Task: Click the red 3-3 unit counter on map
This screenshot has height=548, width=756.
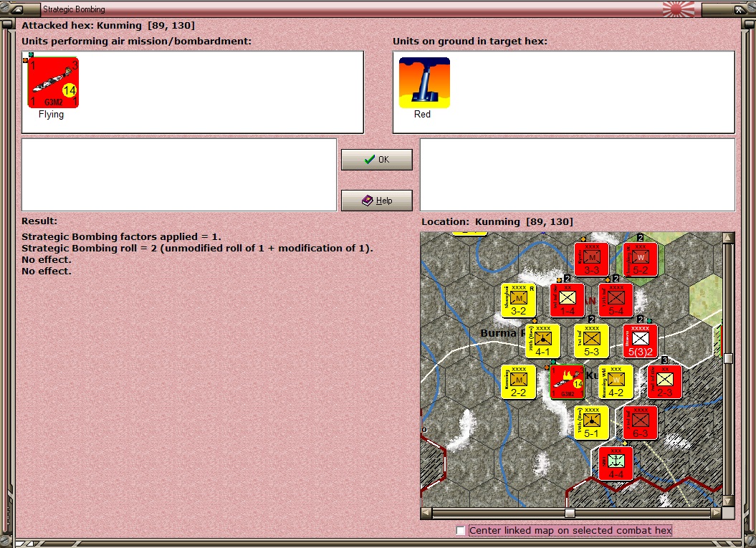Action: point(591,259)
